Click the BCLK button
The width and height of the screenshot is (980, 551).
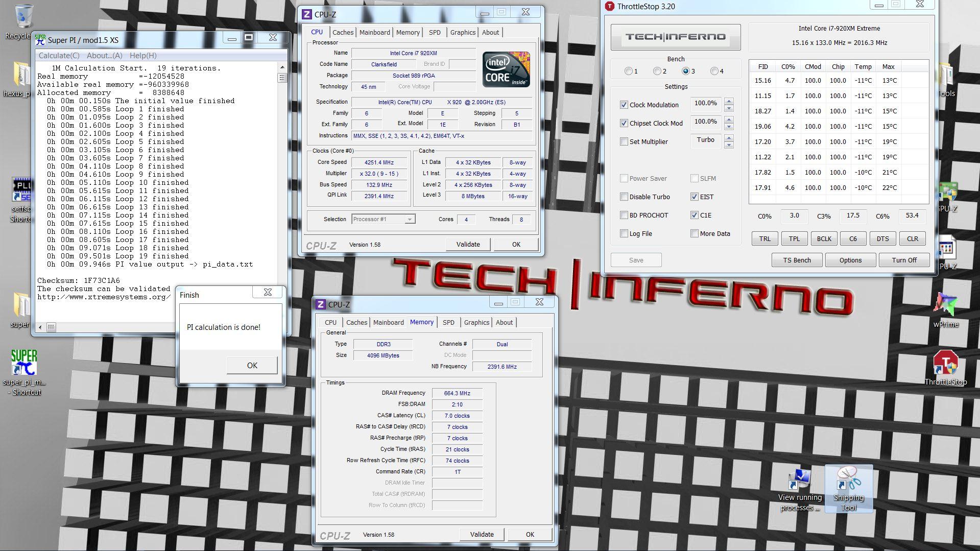pyautogui.click(x=824, y=238)
